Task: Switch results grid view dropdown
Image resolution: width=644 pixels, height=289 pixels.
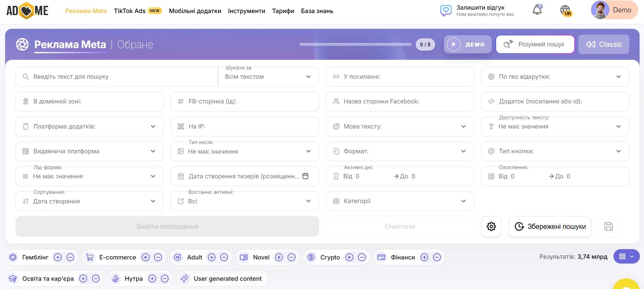Action: pos(627,256)
